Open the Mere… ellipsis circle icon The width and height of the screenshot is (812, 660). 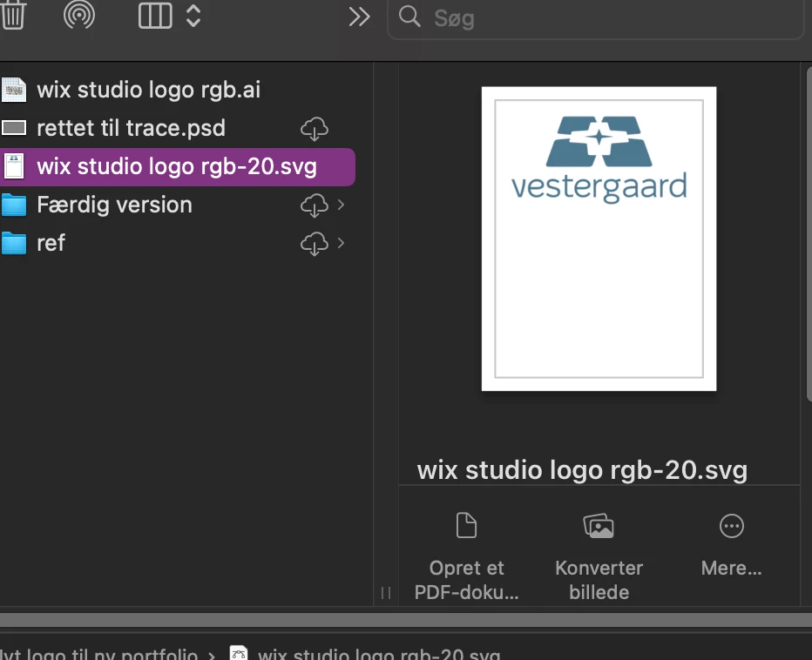point(732,526)
